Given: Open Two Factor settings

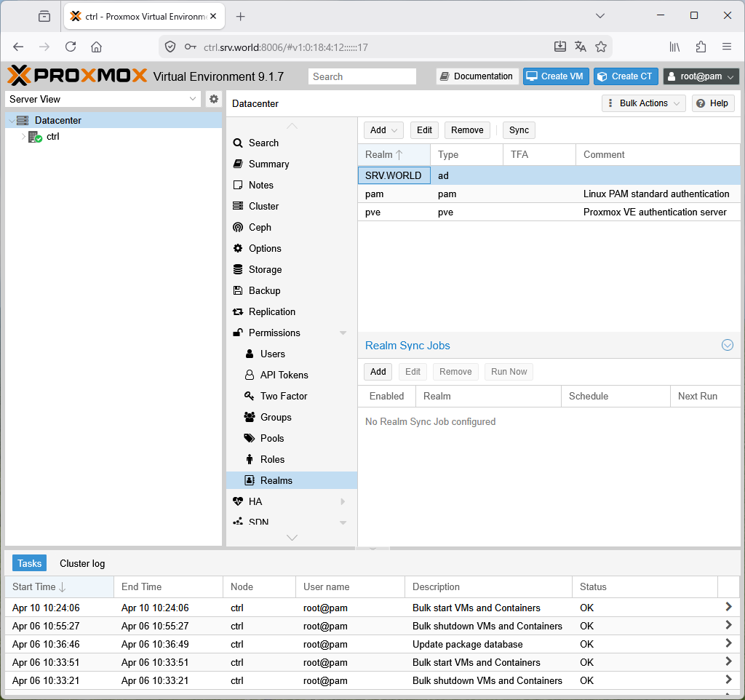Looking at the screenshot, I should coord(283,396).
